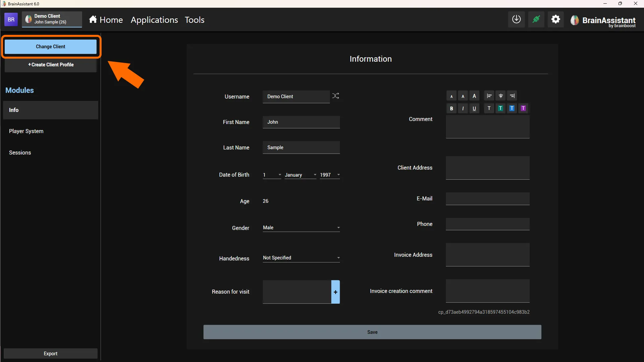Open the Applications menu
Viewport: 644px width, 362px height.
click(154, 20)
